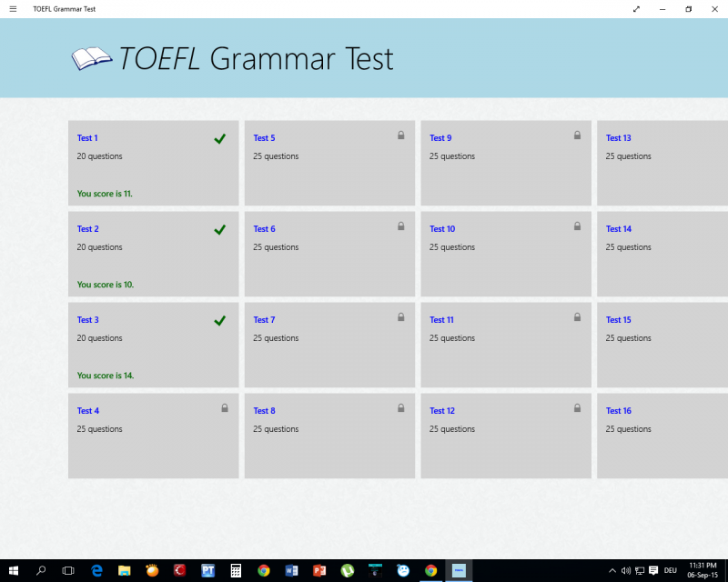Viewport: 728px width, 582px height.
Task: Open Test 13
Action: point(662,163)
